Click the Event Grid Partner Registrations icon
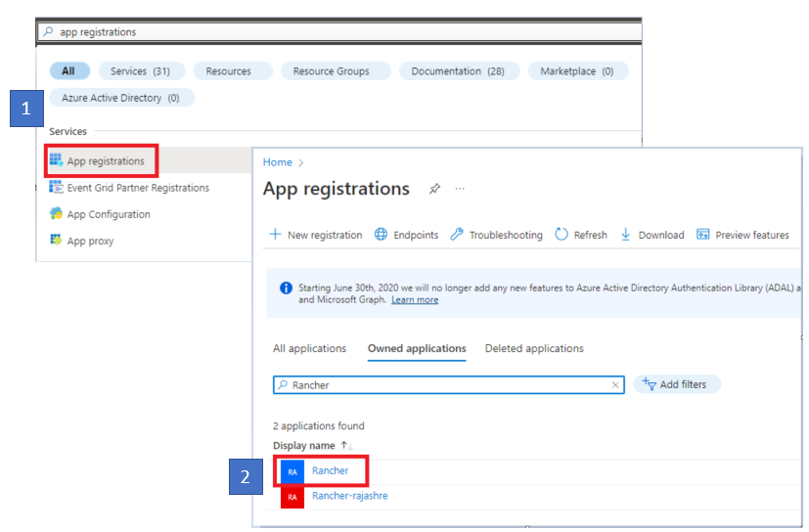This screenshot has width=809, height=532. tap(56, 188)
